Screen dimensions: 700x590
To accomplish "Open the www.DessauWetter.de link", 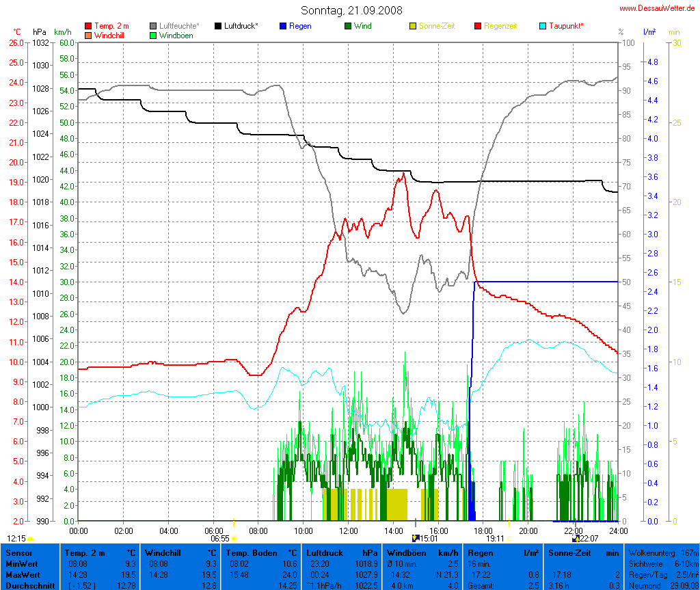I will [x=657, y=8].
